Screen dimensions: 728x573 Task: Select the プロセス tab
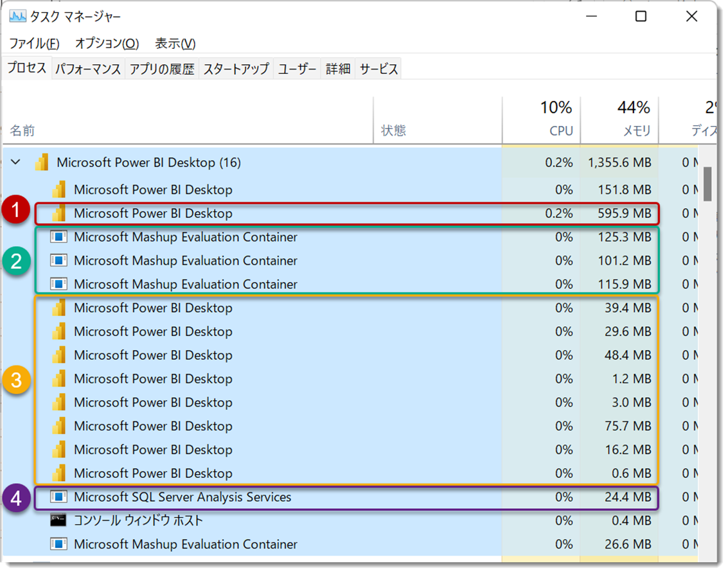pyautogui.click(x=27, y=68)
